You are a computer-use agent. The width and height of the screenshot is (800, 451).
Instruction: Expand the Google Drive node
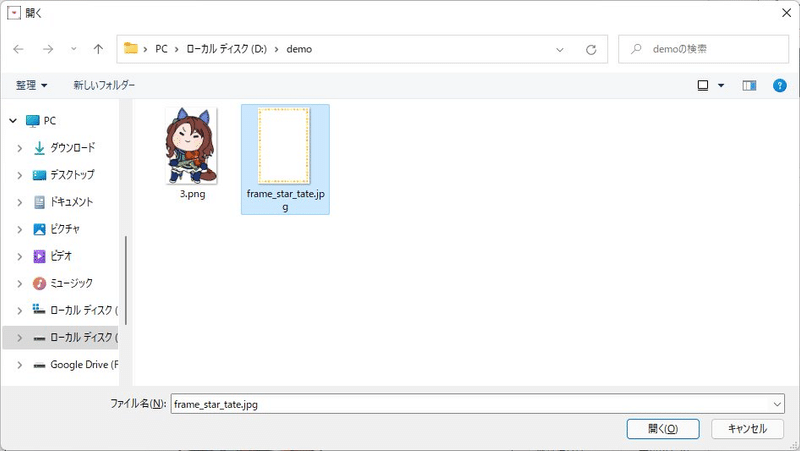point(19,365)
